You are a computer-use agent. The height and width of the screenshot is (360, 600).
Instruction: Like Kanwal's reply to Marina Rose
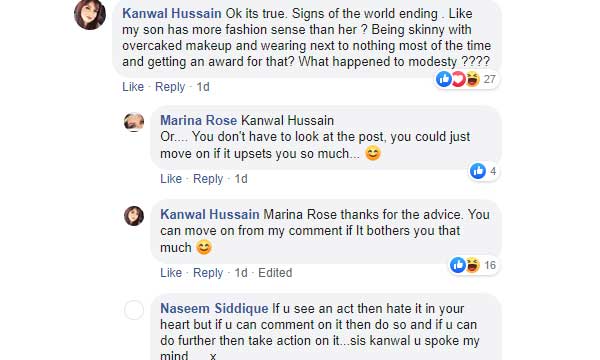pyautogui.click(x=171, y=273)
